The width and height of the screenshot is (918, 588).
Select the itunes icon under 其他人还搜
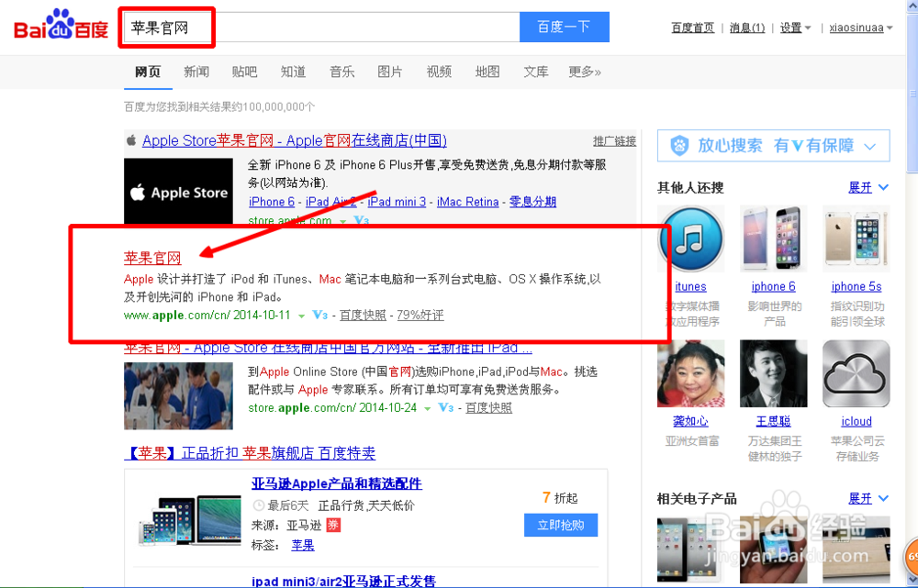(x=690, y=239)
